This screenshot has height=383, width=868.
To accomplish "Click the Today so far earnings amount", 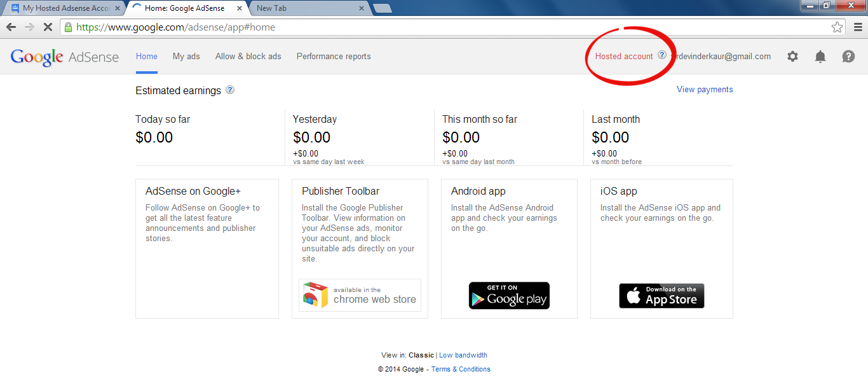I will [x=154, y=137].
